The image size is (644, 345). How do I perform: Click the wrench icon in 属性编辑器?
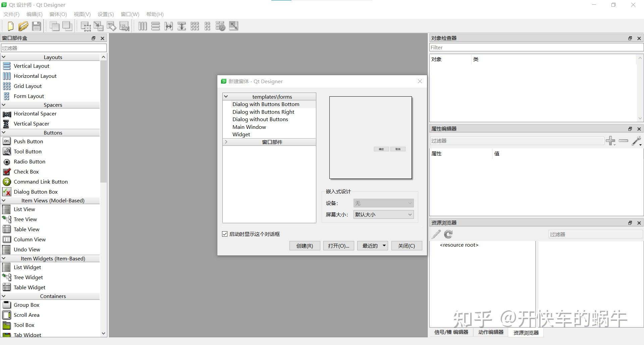(x=636, y=141)
